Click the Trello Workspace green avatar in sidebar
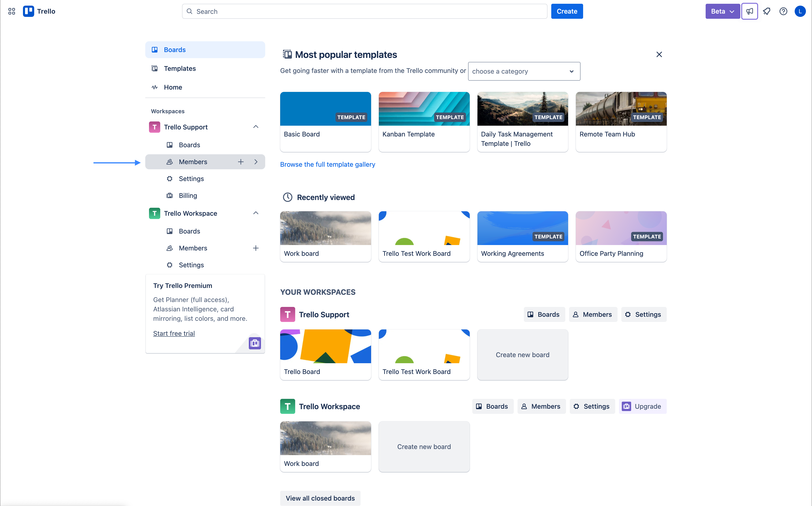The height and width of the screenshot is (506, 812). [154, 214]
